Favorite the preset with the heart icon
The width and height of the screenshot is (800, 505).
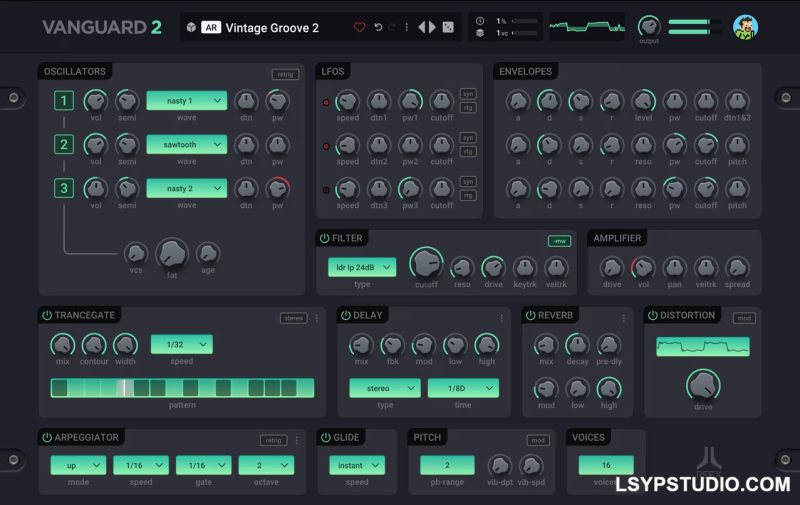(359, 27)
